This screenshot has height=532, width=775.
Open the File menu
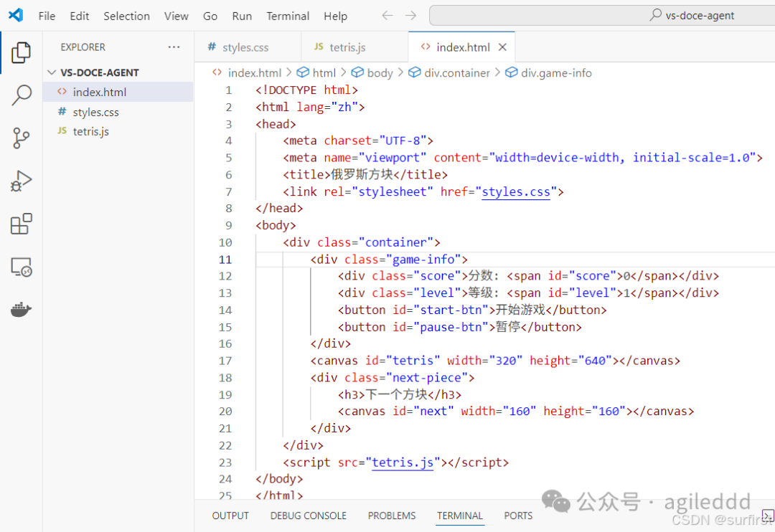47,16
